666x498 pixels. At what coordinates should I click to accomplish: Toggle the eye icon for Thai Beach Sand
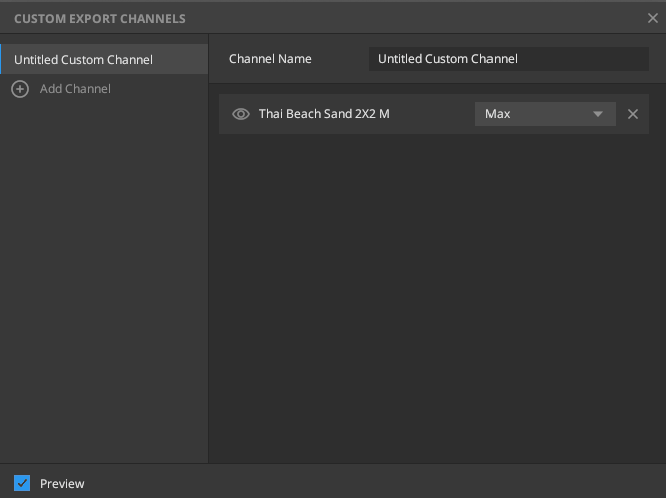point(240,114)
